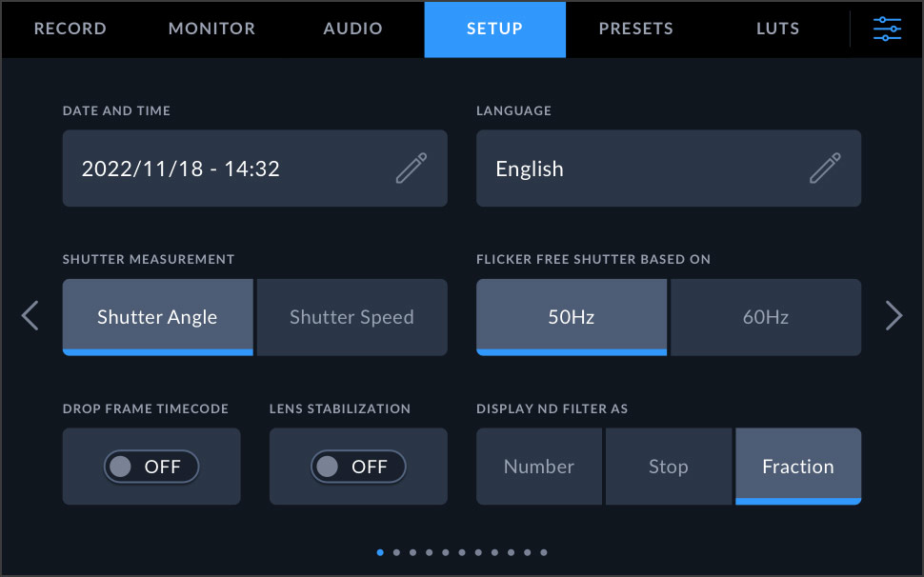The height and width of the screenshot is (577, 924).
Task: Click the right arrow to view next settings page
Action: [x=895, y=316]
